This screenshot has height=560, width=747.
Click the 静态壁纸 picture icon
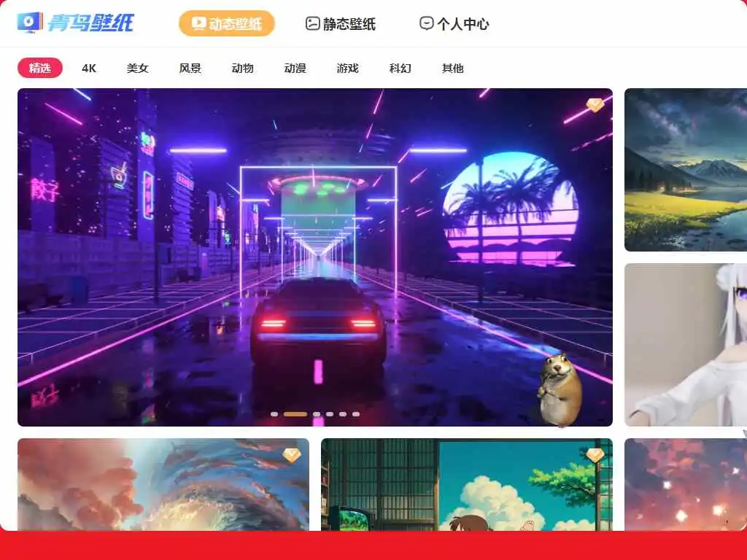click(312, 23)
